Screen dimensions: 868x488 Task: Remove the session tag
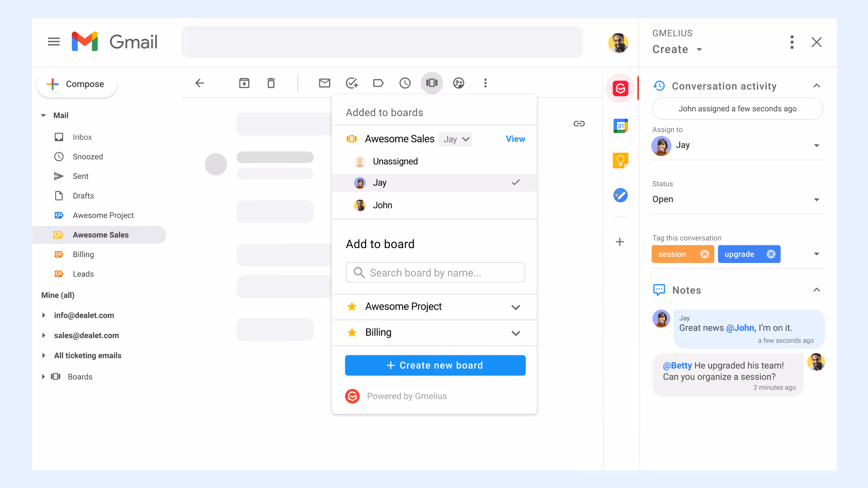pos(704,254)
